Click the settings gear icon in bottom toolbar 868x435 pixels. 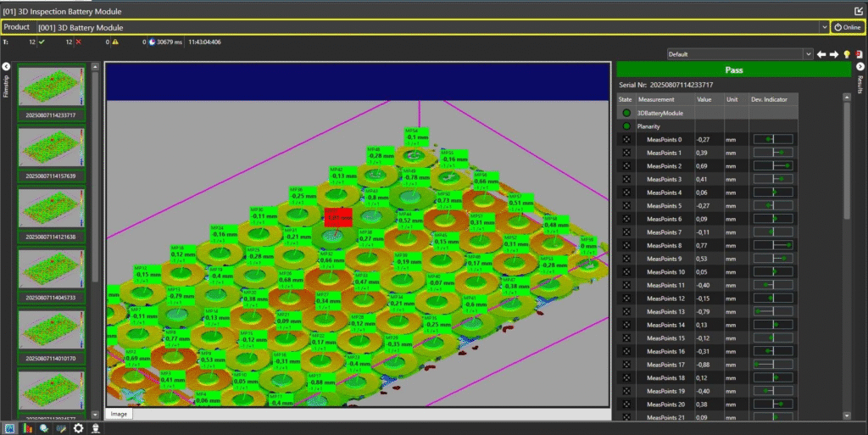(x=79, y=428)
